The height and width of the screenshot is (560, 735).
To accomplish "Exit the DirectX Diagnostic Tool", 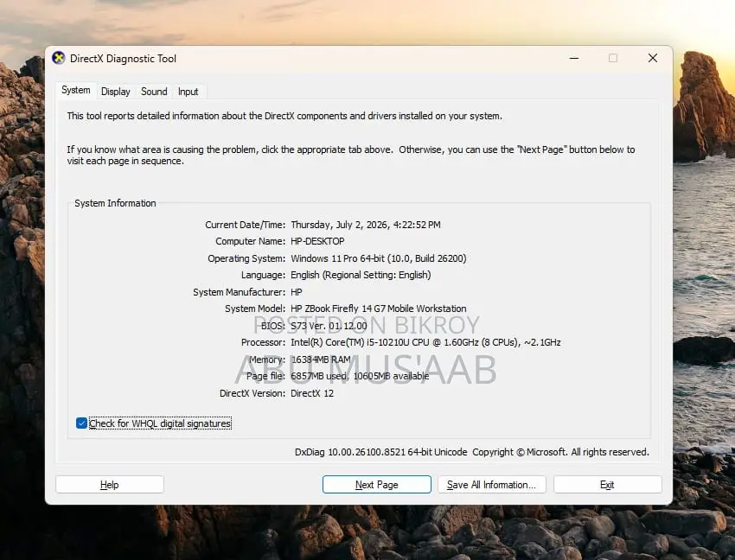I will [608, 485].
